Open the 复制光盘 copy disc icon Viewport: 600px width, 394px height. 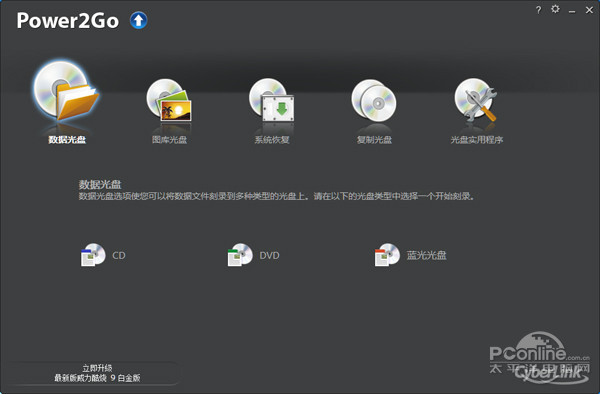pyautogui.click(x=374, y=100)
